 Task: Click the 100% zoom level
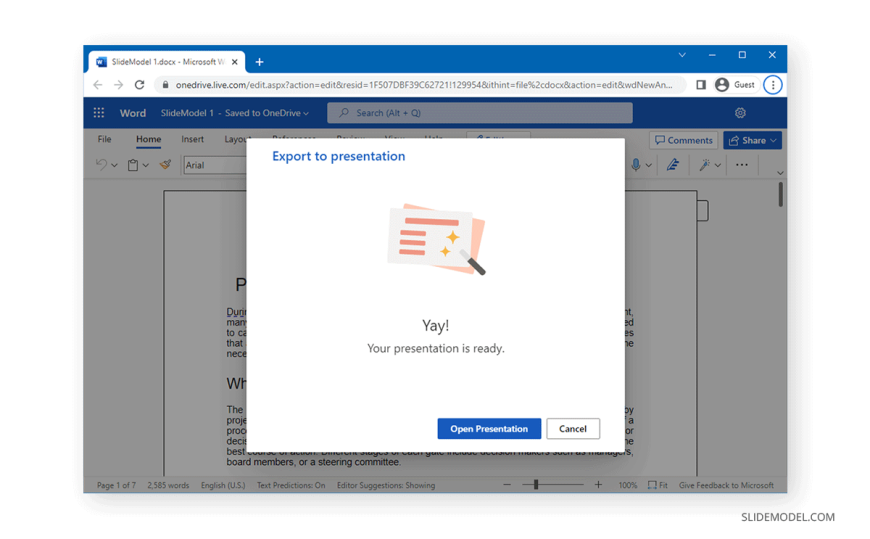(x=628, y=485)
